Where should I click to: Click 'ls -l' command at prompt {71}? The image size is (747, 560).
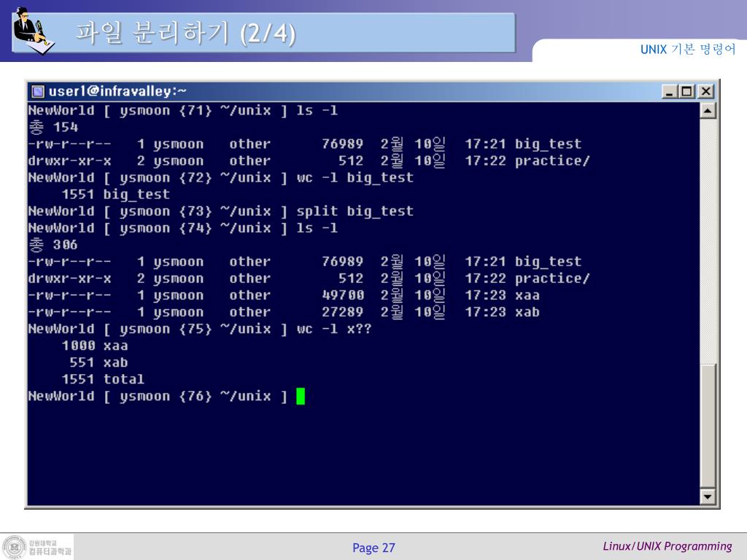(x=317, y=111)
